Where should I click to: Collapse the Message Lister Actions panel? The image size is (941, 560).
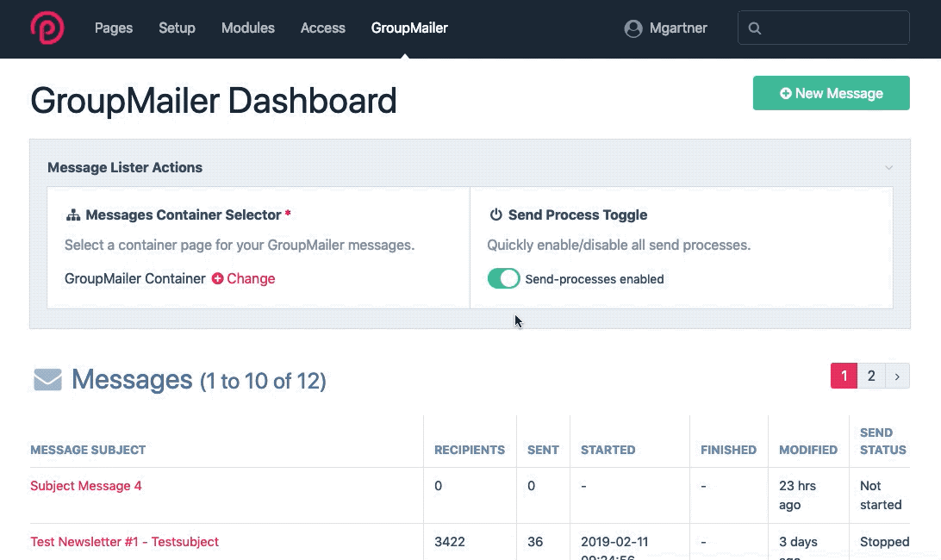888,168
